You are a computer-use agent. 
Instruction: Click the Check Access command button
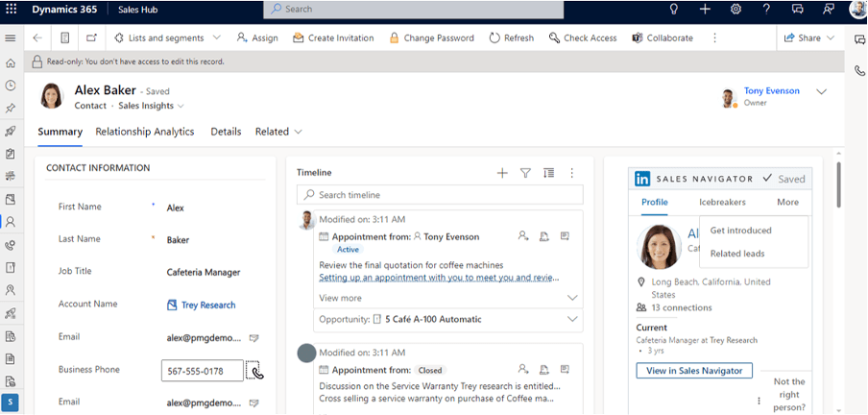click(583, 38)
